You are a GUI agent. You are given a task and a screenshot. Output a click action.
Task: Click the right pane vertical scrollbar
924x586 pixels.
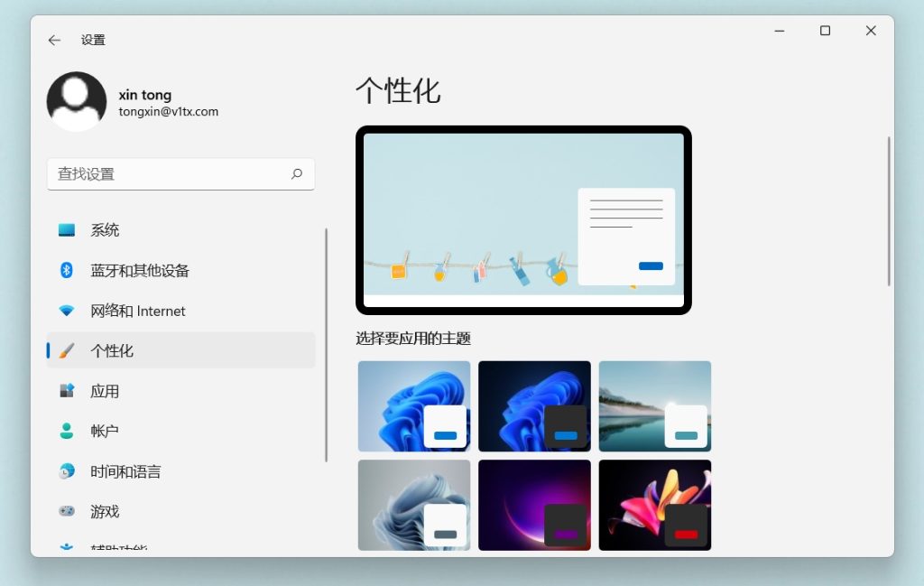(x=889, y=211)
